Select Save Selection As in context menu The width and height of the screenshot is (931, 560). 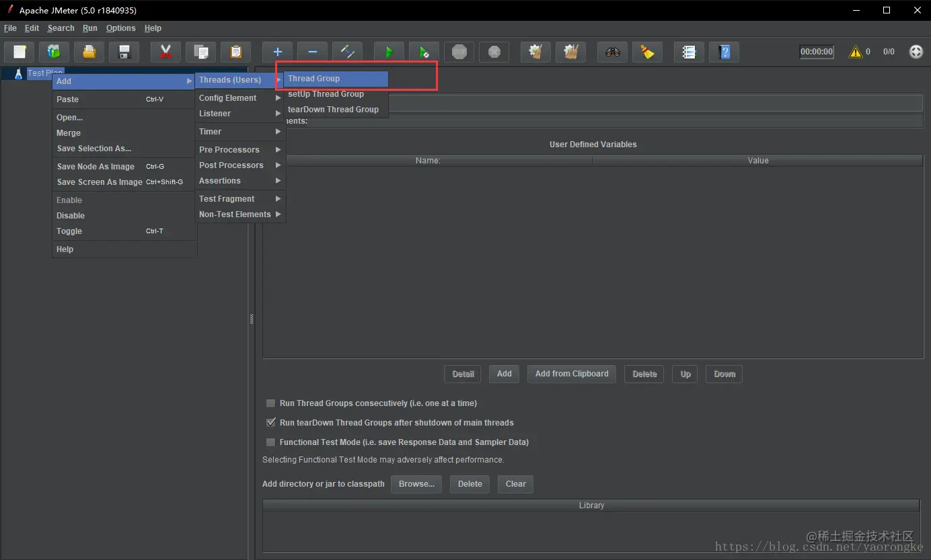(124, 149)
